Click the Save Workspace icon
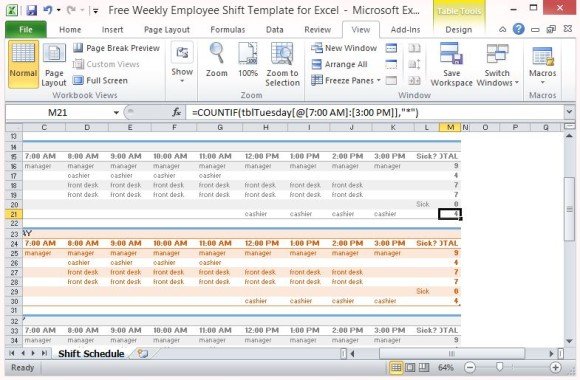Image resolution: width=580 pixels, height=380 pixels. pos(451,54)
